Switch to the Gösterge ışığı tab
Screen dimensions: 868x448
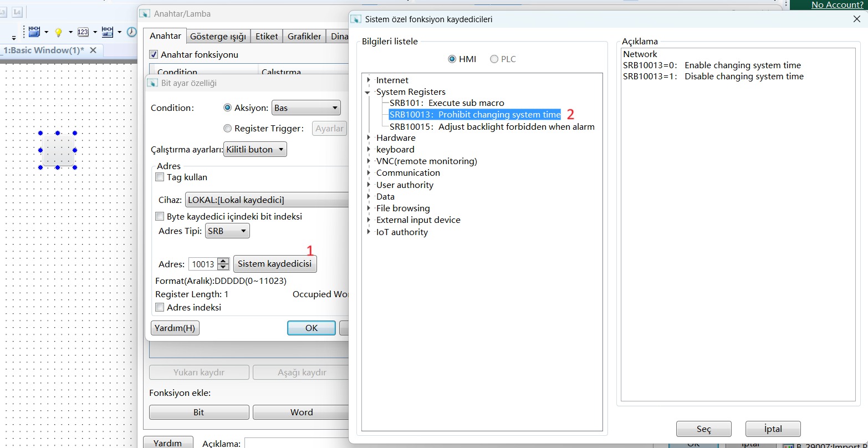click(x=217, y=37)
